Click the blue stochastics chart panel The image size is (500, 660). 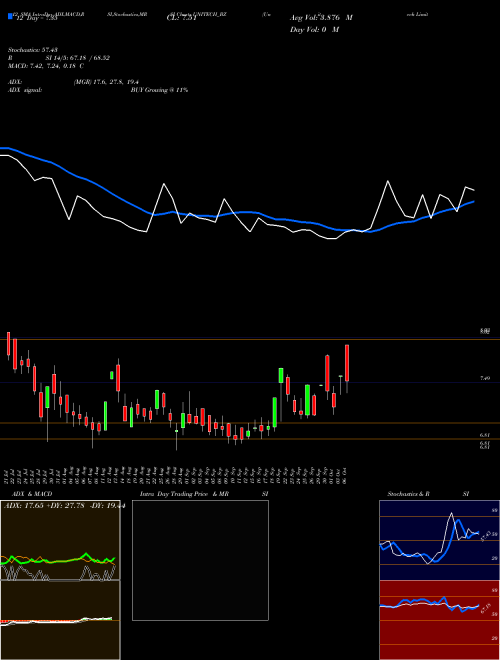439,540
